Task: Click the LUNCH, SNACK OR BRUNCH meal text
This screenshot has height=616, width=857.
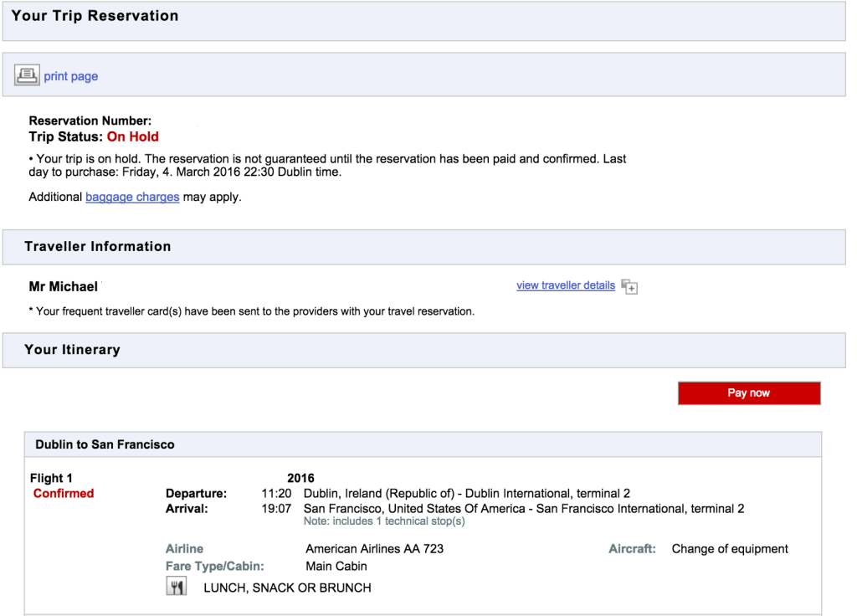Action: tap(287, 588)
